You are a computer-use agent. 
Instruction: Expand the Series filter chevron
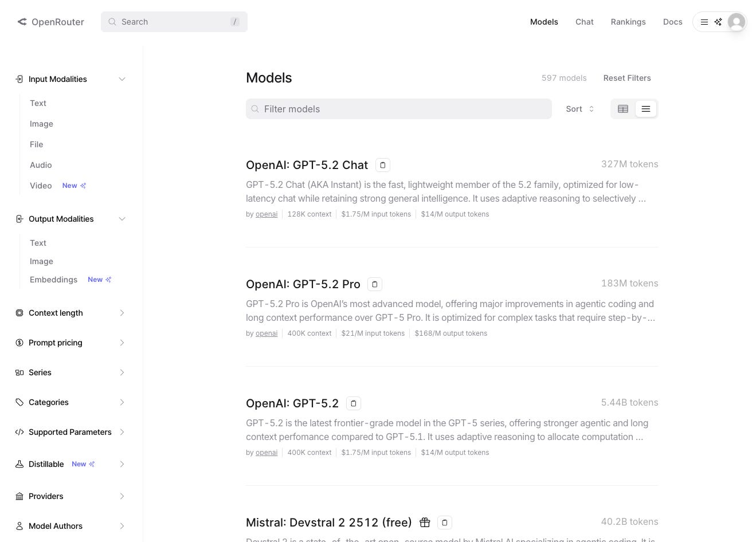[122, 372]
